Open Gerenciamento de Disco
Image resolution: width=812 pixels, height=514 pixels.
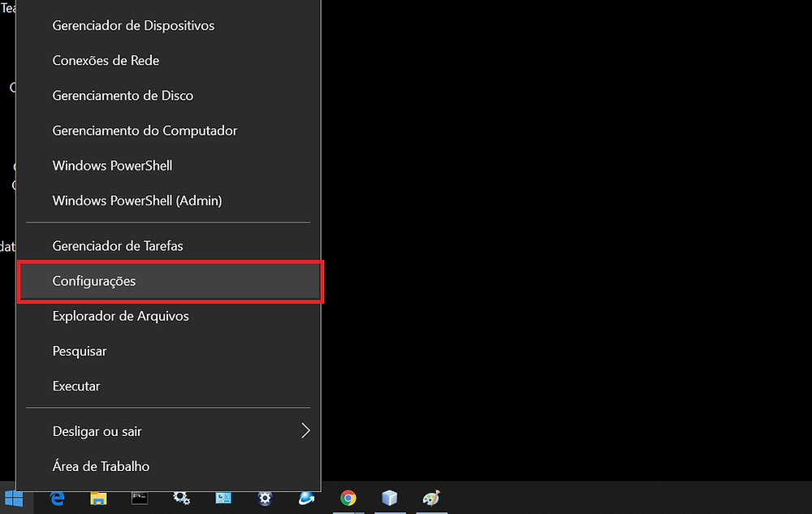(x=168, y=96)
